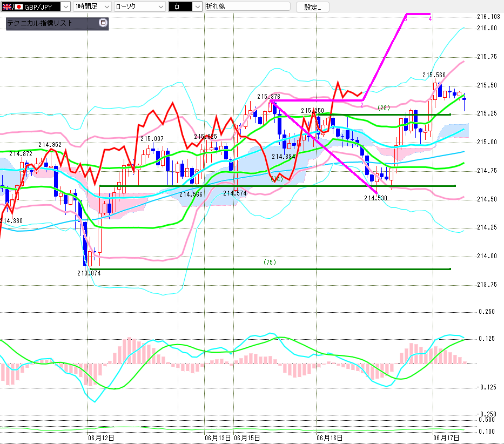
Task: Click the 214.566 low price label
Action: click(x=191, y=194)
